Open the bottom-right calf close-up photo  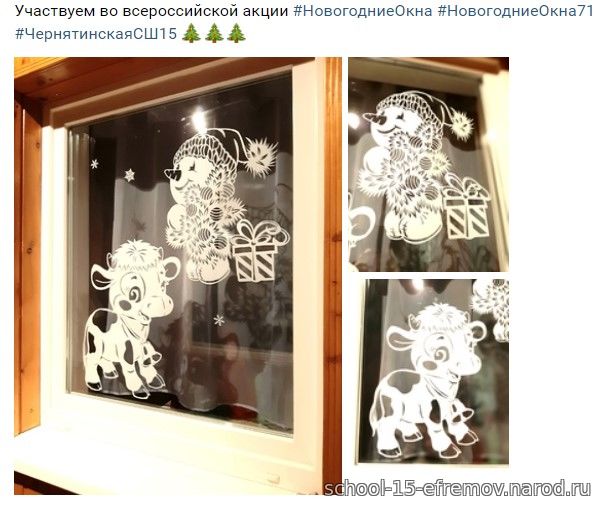(434, 372)
